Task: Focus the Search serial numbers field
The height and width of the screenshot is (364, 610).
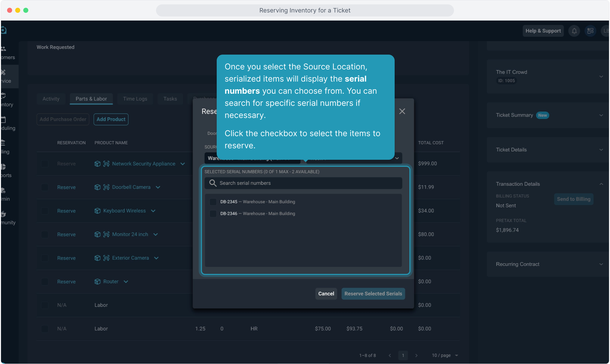Action: 308,183
